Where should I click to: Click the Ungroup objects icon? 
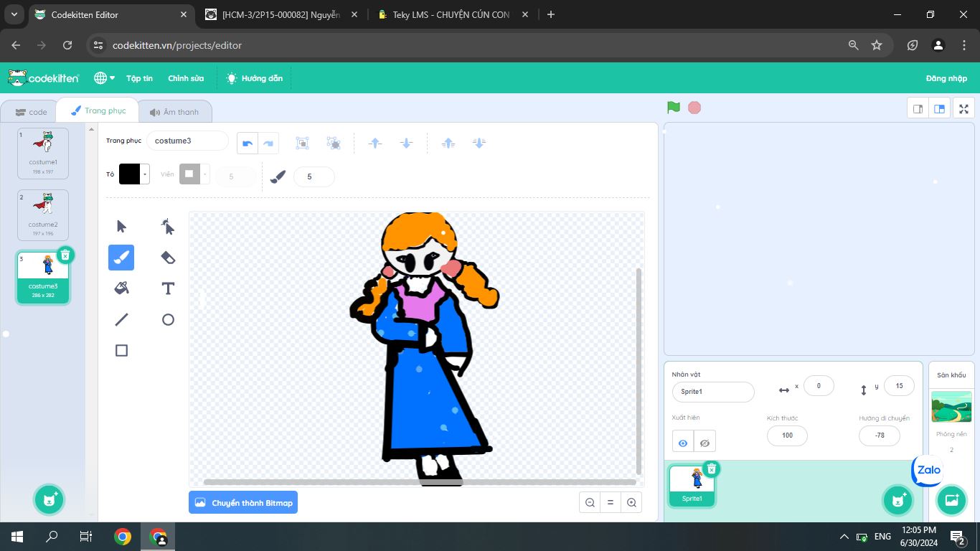click(x=334, y=143)
